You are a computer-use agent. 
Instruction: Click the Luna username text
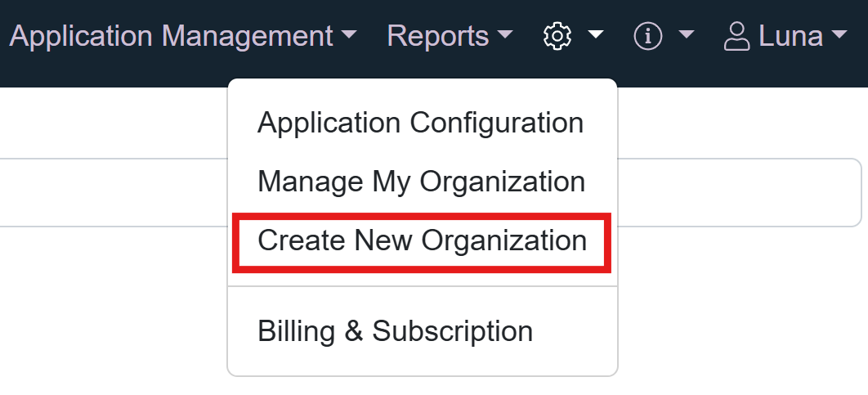(790, 36)
